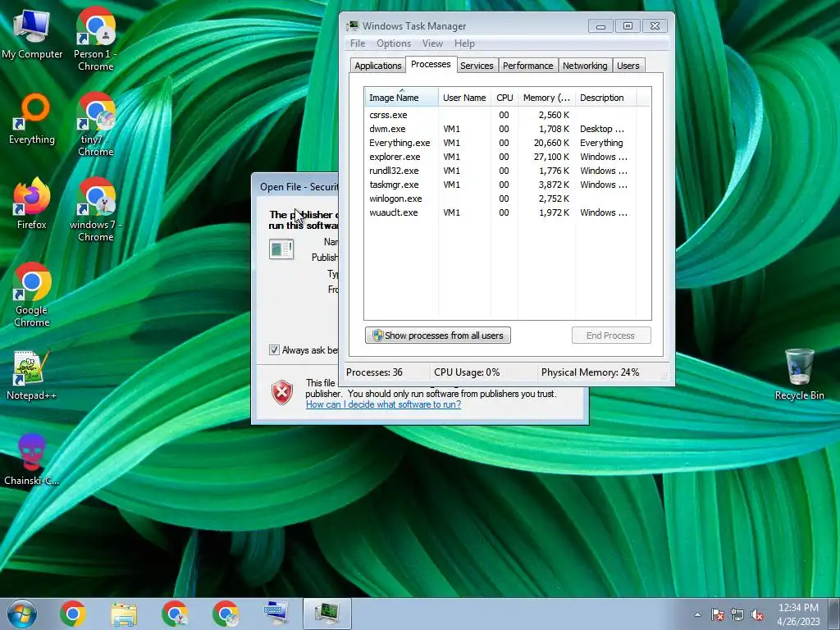Click Open File - Security Warning title bar

coord(298,186)
